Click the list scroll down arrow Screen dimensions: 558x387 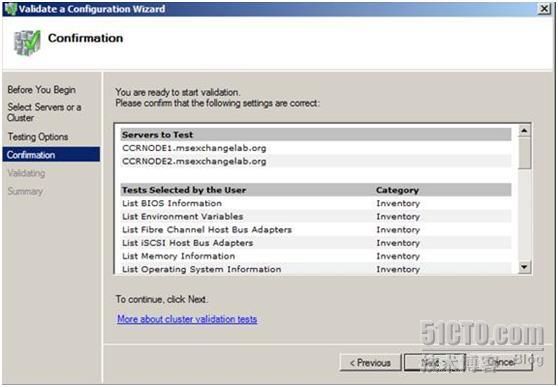pyautogui.click(x=524, y=267)
